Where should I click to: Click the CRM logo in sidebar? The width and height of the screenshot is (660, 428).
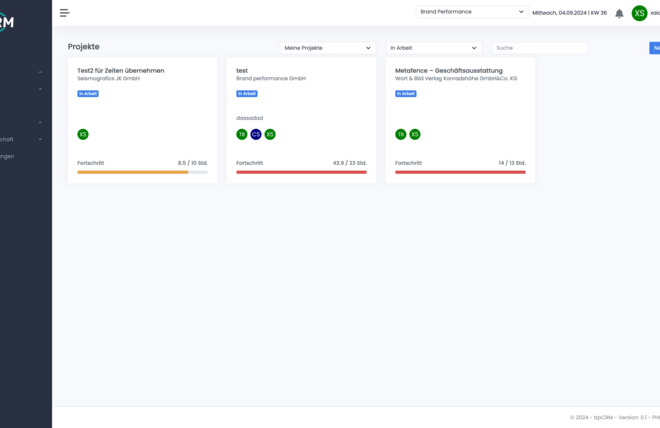click(6, 22)
